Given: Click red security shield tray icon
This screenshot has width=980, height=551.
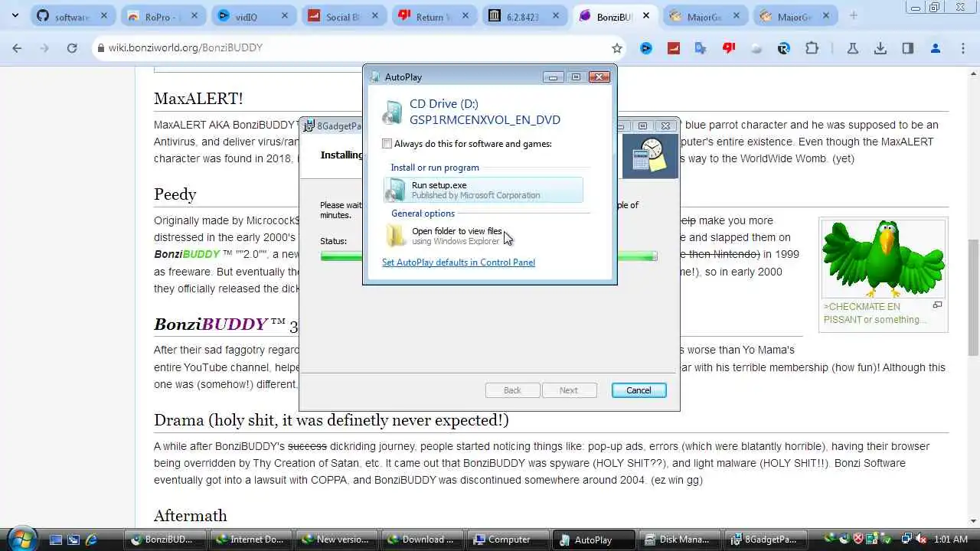Looking at the screenshot, I should point(858,540).
